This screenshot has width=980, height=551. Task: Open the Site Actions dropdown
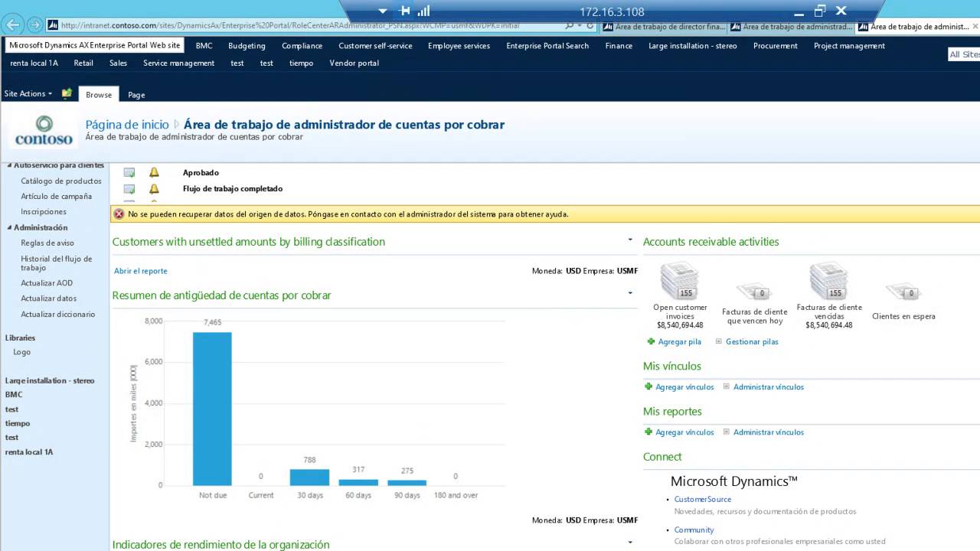[28, 93]
